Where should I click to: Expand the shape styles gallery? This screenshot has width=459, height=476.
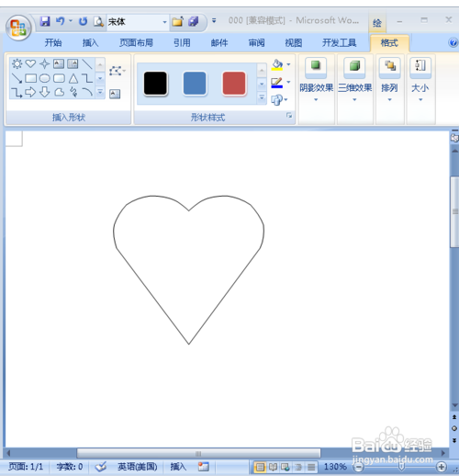click(x=262, y=97)
